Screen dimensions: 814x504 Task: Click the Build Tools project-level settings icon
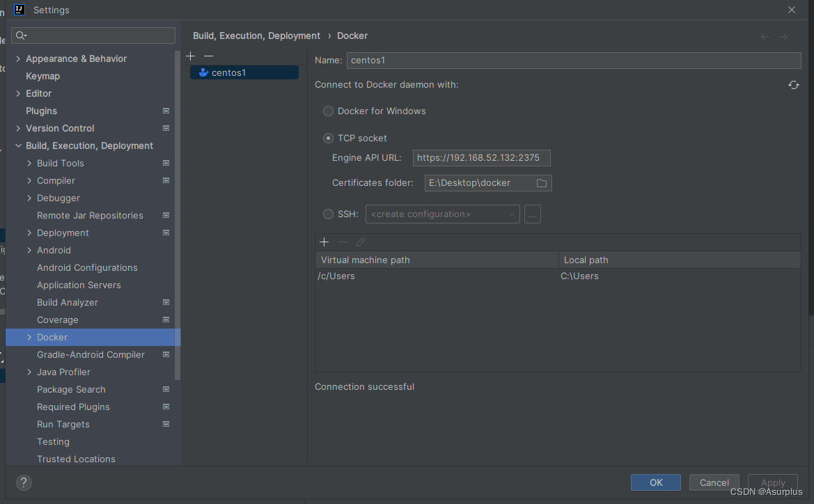[x=166, y=163]
